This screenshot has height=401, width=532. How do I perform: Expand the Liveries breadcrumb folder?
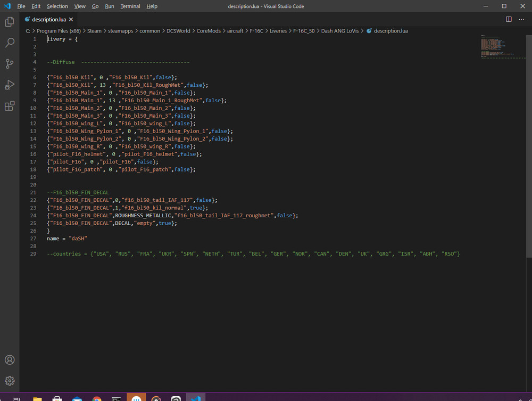(278, 31)
